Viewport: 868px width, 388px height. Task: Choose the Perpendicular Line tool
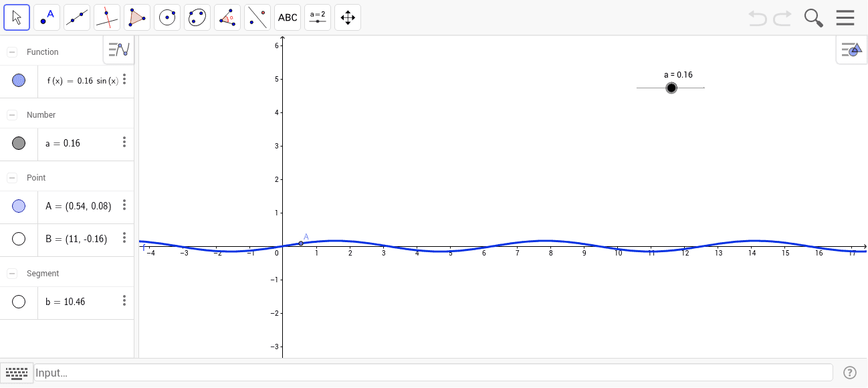[107, 17]
